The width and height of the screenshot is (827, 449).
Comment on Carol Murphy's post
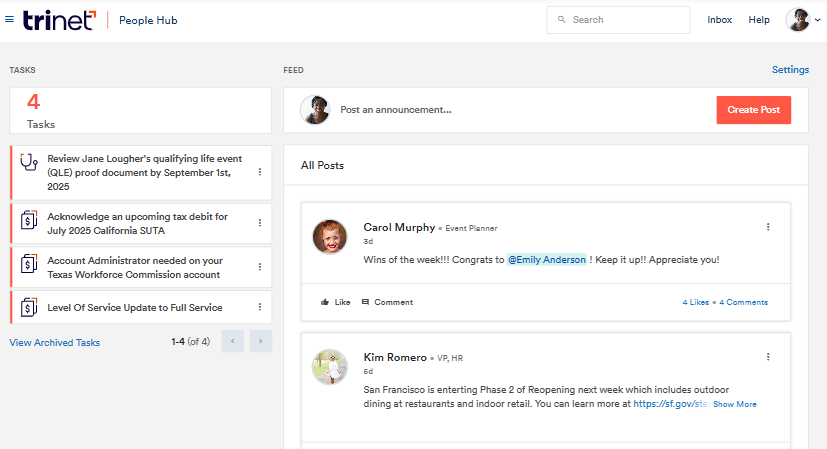[387, 302]
